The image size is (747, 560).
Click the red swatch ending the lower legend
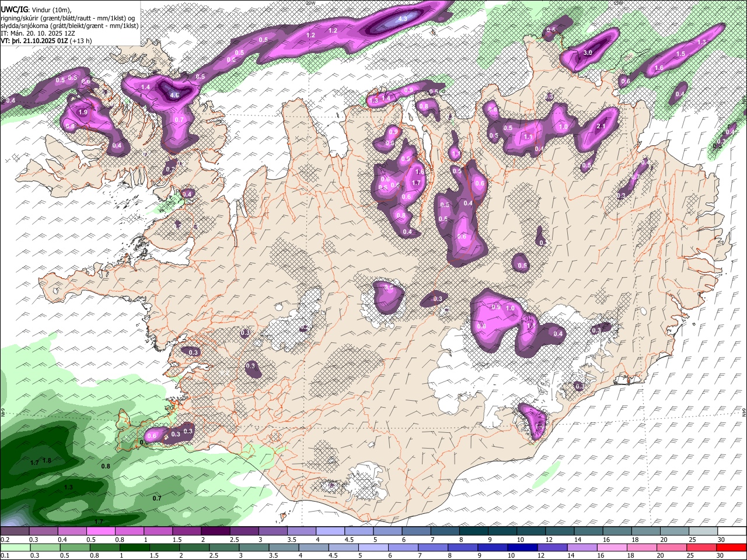click(x=731, y=547)
